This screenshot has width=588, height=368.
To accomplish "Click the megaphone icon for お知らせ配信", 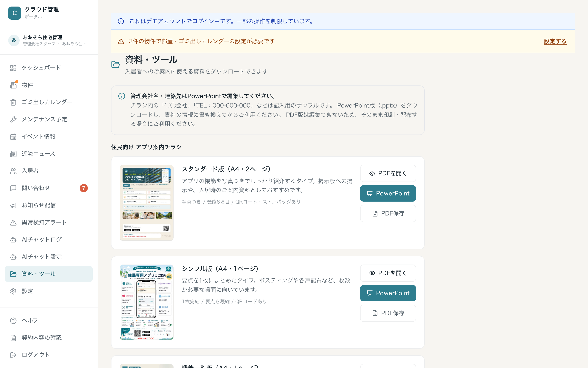I will [13, 205].
